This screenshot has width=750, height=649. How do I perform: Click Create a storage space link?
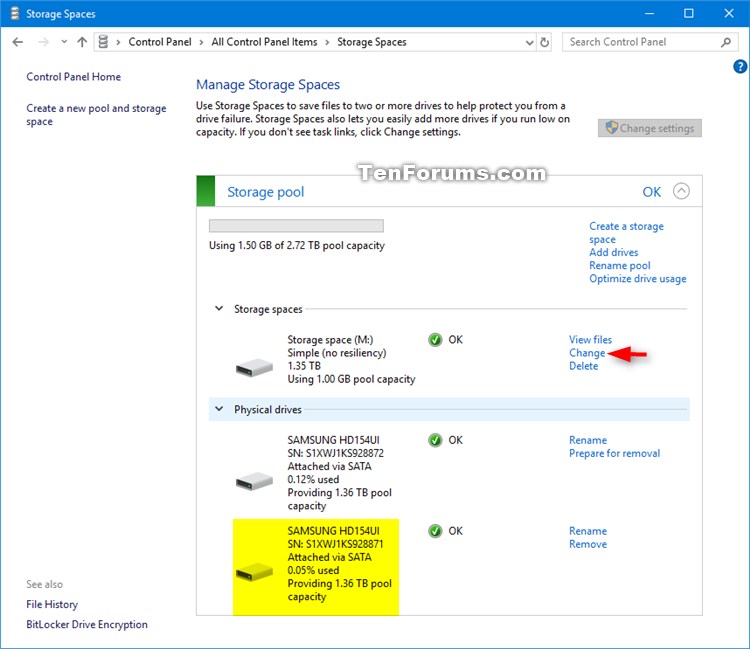click(x=626, y=232)
